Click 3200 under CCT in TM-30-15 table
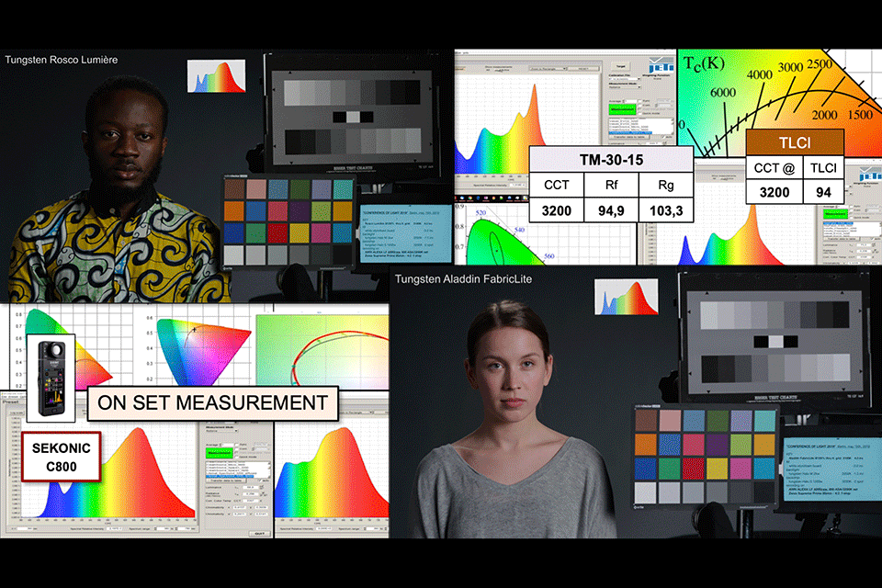This screenshot has height=588, width=882. tap(557, 210)
